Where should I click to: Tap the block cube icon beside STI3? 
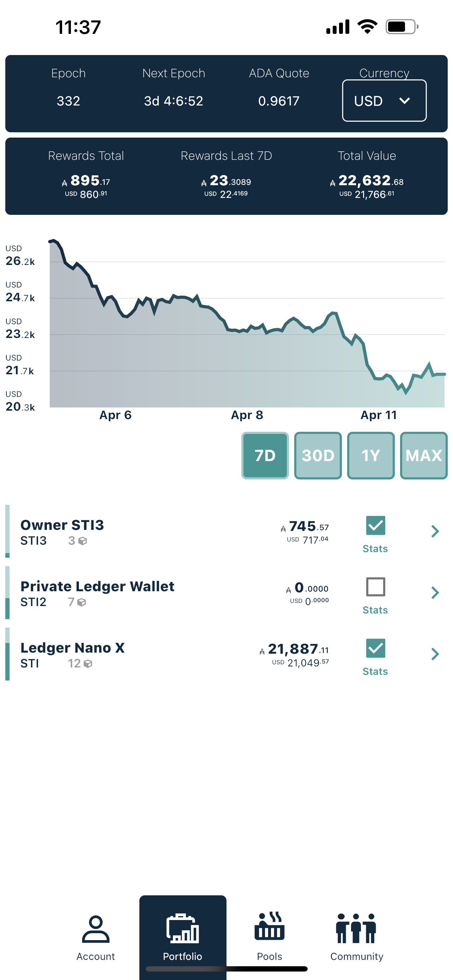83,541
